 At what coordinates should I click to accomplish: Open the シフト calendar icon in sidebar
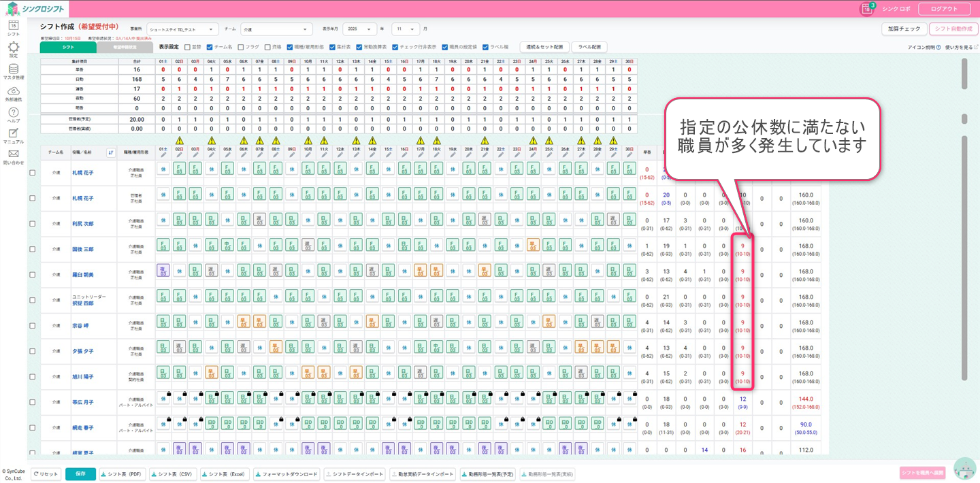pyautogui.click(x=13, y=26)
